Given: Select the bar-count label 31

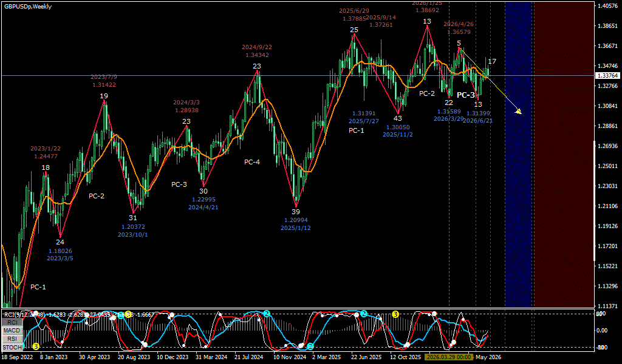Looking at the screenshot, I should 133,218.
